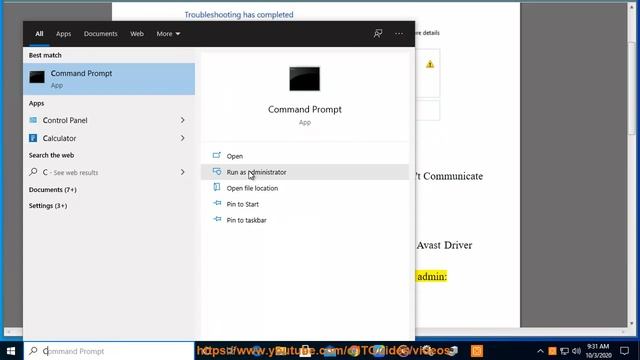Image resolution: width=640 pixels, height=360 pixels.
Task: Click the Pin to taskbar pin icon
Action: click(x=217, y=219)
